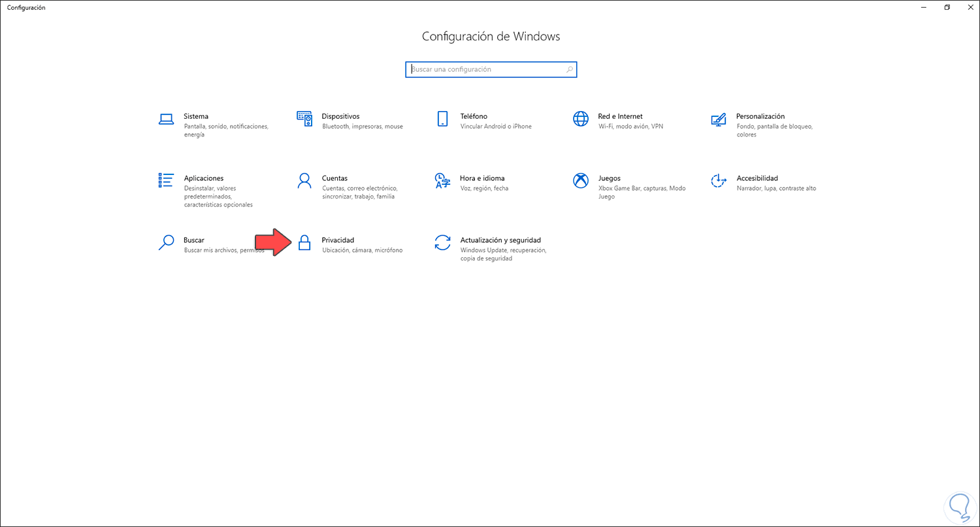
Task: Restore down the Configuración window
Action: [947, 7]
